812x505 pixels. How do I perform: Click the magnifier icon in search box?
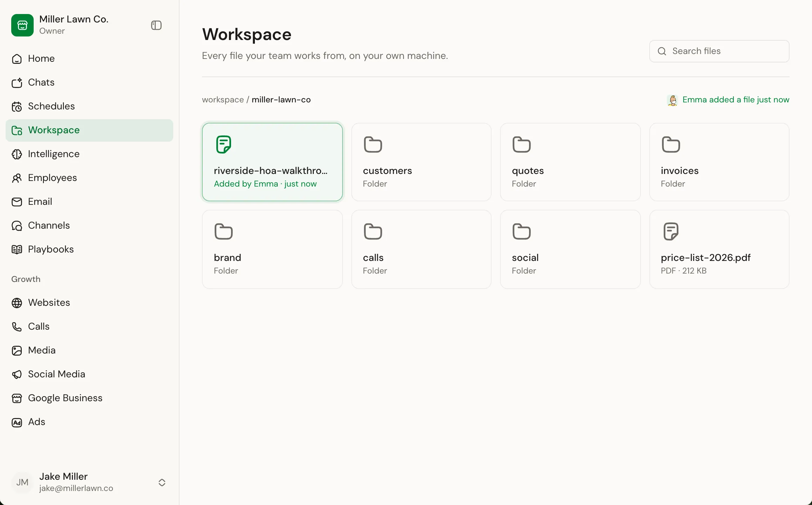point(662,51)
